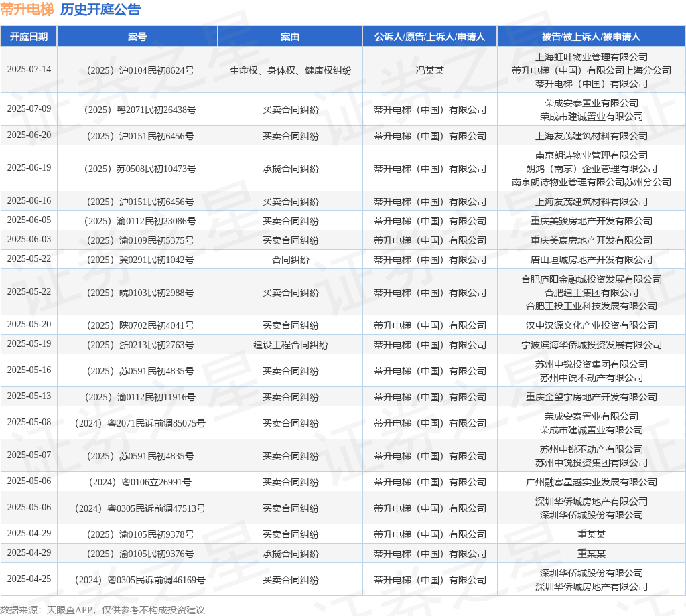The height and width of the screenshot is (616, 686).
Task: Click defendant 宁波滨海华侨城投资发展有限公司
Action: pos(592,345)
